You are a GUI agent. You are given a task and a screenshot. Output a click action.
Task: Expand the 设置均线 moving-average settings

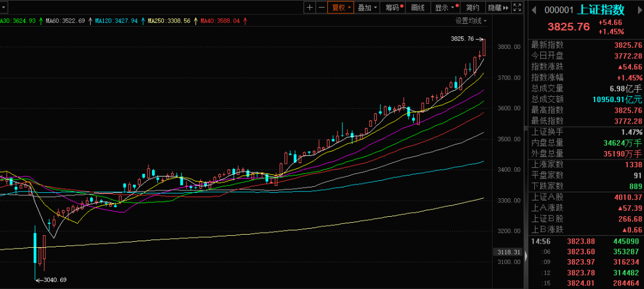(471, 20)
